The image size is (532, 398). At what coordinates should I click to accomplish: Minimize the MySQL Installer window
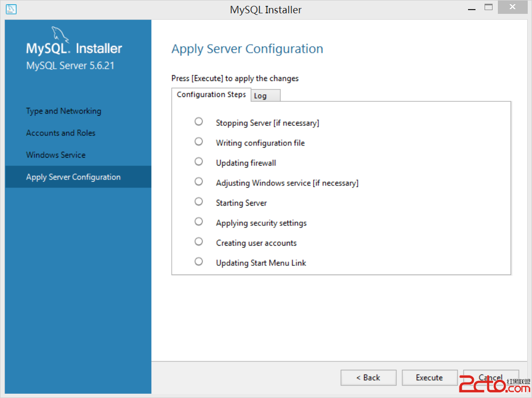pos(472,8)
